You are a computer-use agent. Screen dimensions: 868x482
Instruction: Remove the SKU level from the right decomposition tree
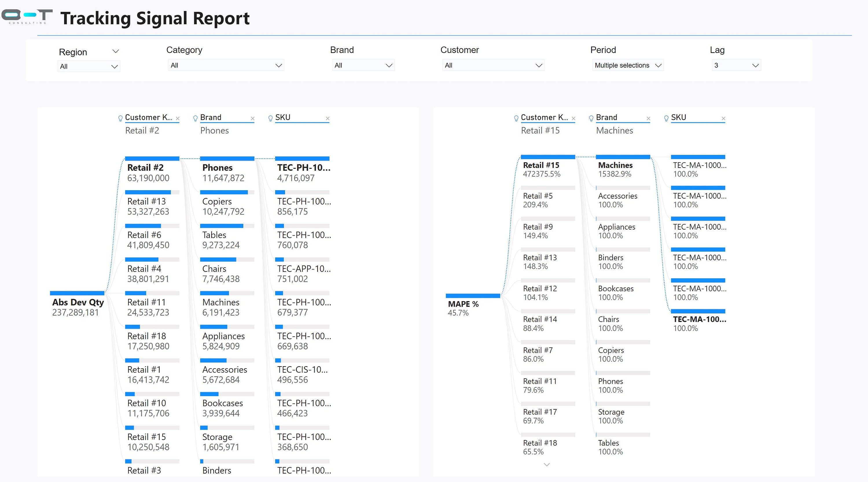click(x=724, y=119)
